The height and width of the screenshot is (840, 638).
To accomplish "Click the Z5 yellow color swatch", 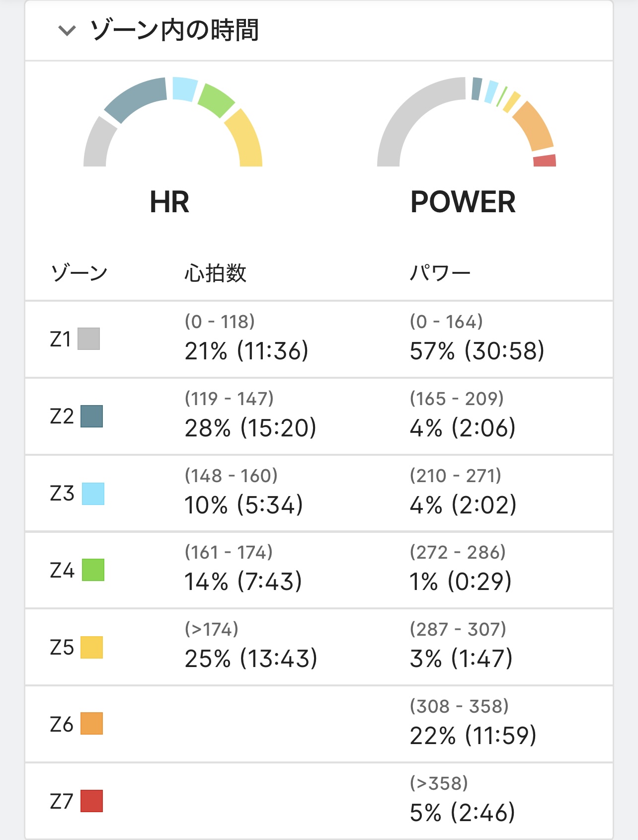I will 92,647.
